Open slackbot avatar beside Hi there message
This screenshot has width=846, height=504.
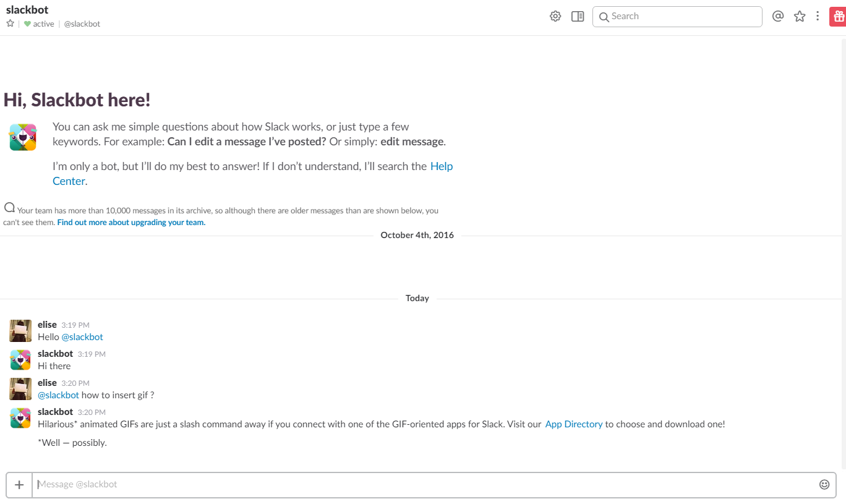20,360
